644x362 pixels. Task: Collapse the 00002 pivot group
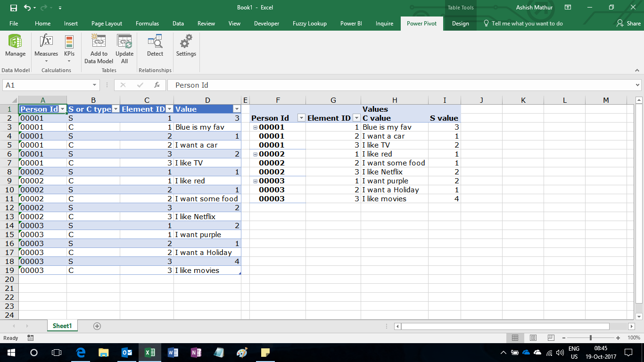coord(255,154)
